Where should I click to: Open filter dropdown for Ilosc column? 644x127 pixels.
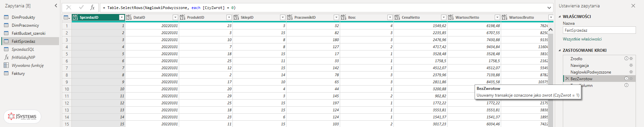pyautogui.click(x=390, y=17)
